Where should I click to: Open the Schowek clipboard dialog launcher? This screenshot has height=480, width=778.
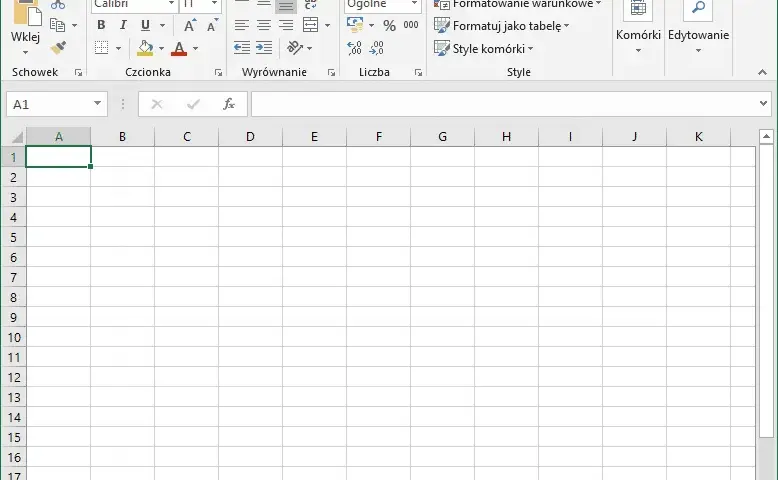[x=78, y=72]
